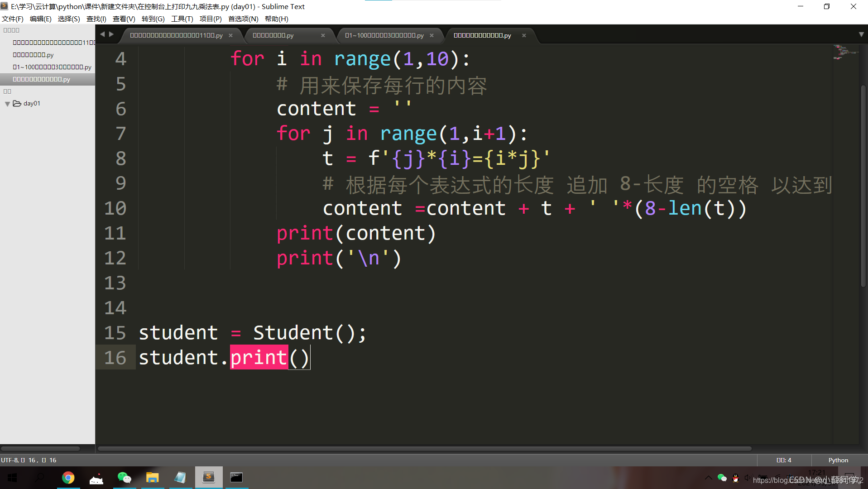Go to next tab with right arrow
The image size is (868, 489).
111,34
